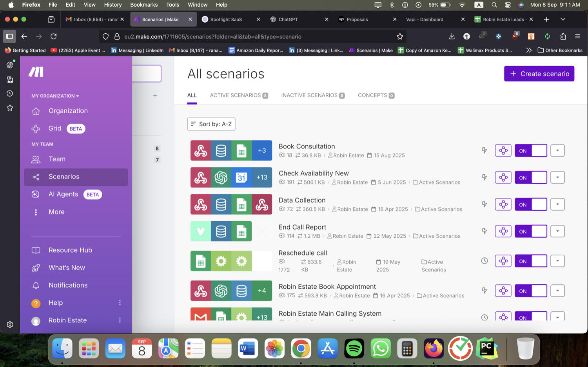Open Firefox sidebar toggle icon
The width and height of the screenshot is (588, 367).
point(9,36)
